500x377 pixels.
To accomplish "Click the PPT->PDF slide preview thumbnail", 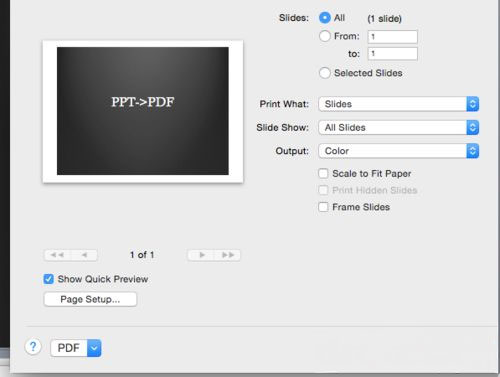I will [x=143, y=111].
